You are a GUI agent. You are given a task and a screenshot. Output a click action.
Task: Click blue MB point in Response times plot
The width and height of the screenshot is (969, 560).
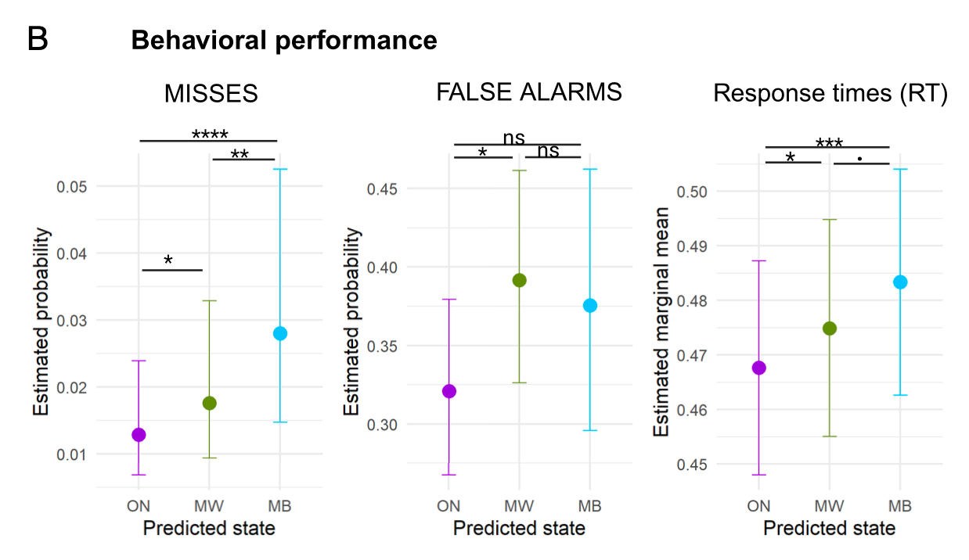pos(900,282)
